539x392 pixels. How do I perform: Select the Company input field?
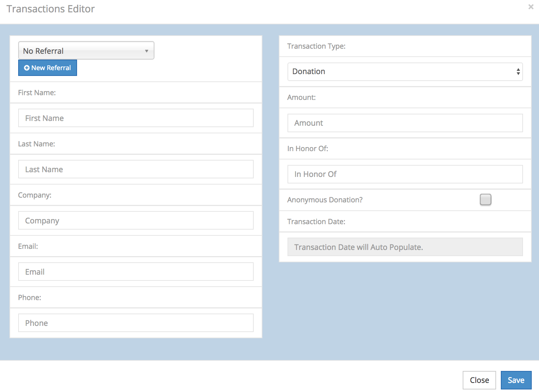[136, 221]
